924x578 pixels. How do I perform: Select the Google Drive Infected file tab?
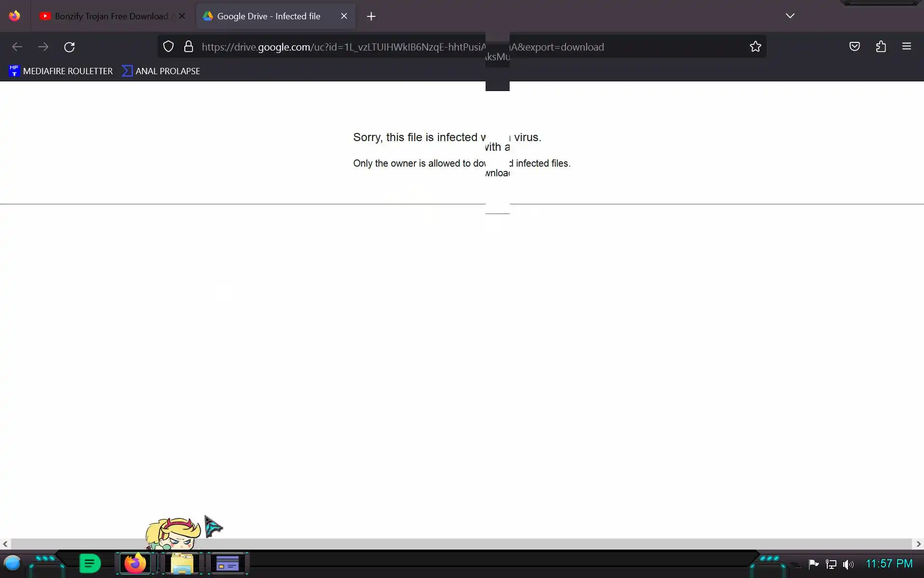coord(268,16)
